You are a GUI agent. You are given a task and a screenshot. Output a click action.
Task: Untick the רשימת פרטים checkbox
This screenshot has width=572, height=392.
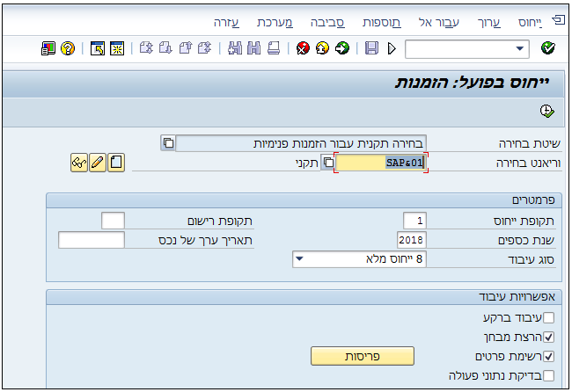point(548,356)
